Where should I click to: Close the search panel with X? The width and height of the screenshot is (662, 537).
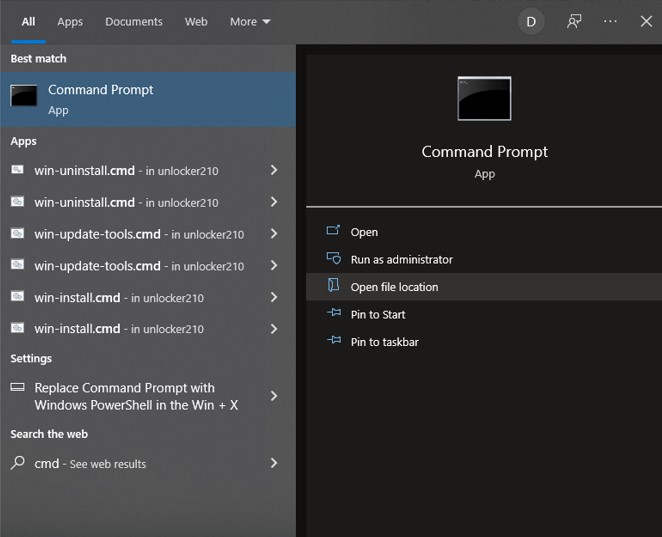point(646,21)
